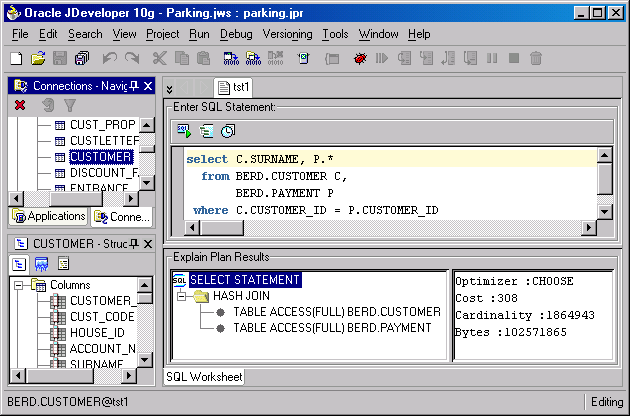Screen dimensions: 630x416
Task: Open the Search menu
Action: [85, 34]
